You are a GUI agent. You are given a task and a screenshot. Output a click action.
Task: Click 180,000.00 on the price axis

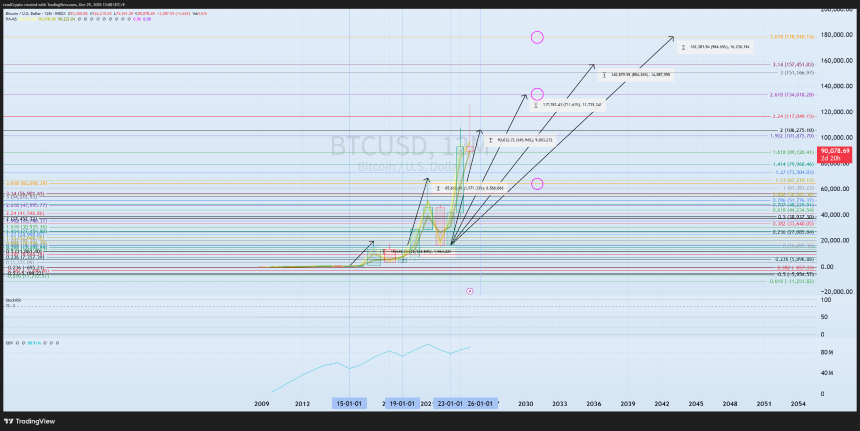(x=836, y=35)
